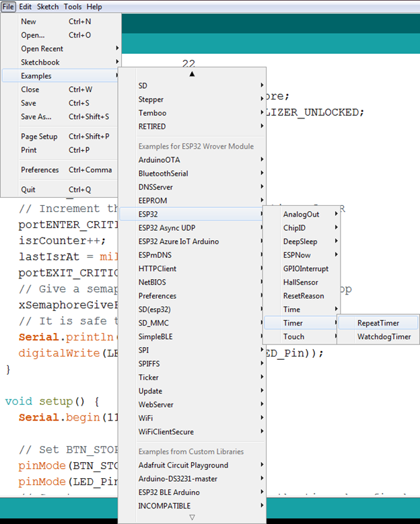420x524 pixels.
Task: Open the ChipID submenu
Action: click(x=302, y=228)
